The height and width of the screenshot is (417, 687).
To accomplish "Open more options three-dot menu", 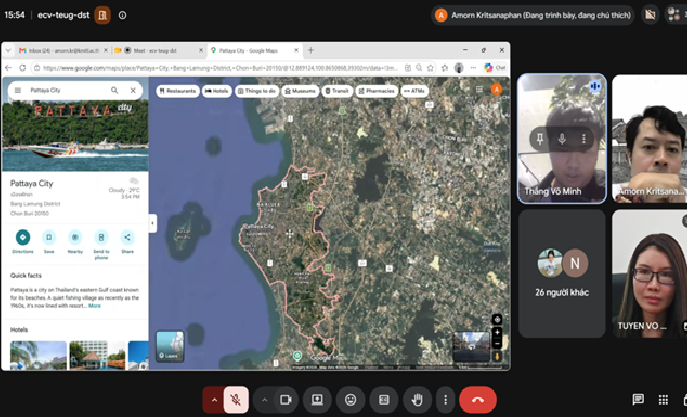I will click(446, 399).
